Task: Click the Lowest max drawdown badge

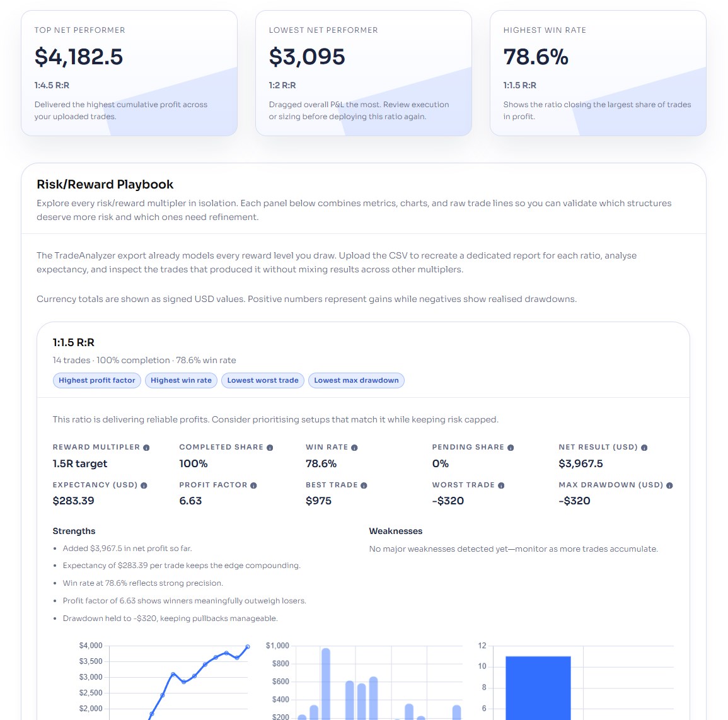Action: (356, 380)
